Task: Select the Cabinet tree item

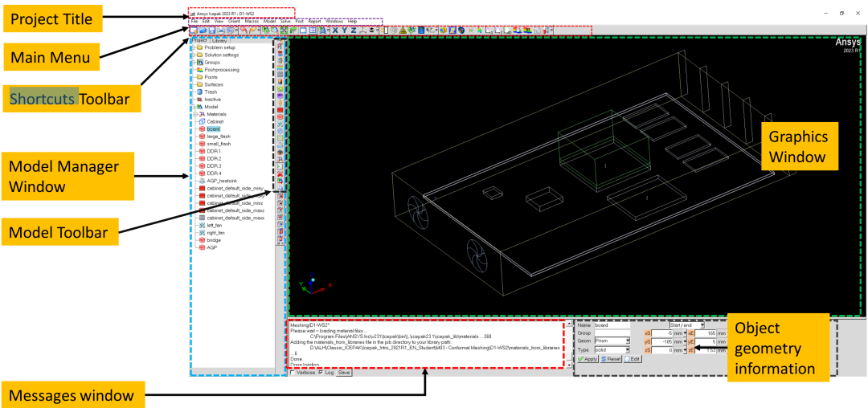Action: coord(215,121)
